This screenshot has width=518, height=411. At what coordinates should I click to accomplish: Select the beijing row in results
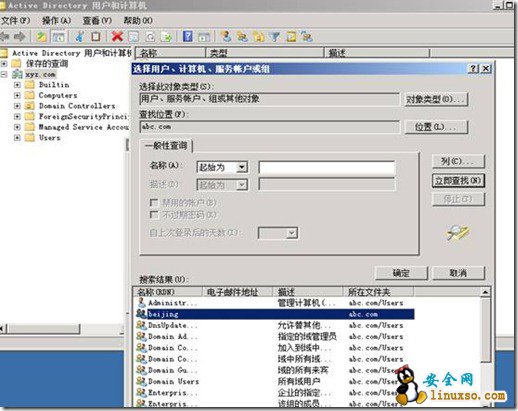[275, 314]
